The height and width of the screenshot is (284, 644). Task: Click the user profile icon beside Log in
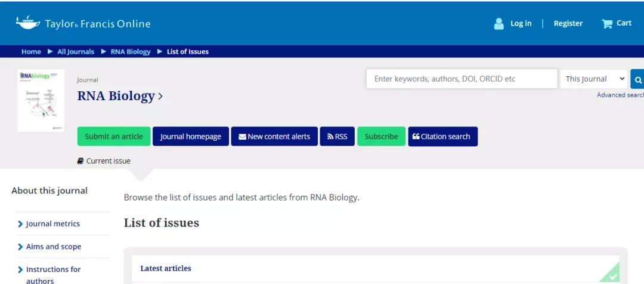(x=499, y=24)
